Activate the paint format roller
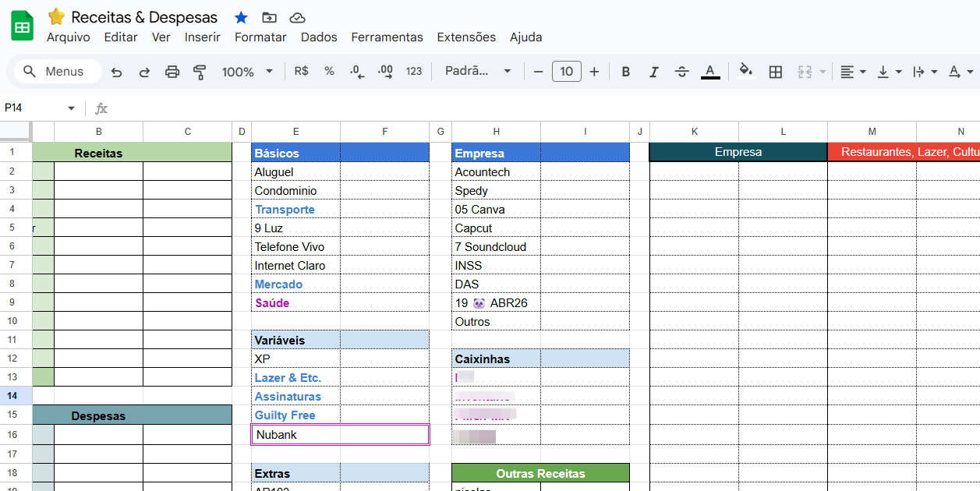980x491 pixels. tap(200, 72)
